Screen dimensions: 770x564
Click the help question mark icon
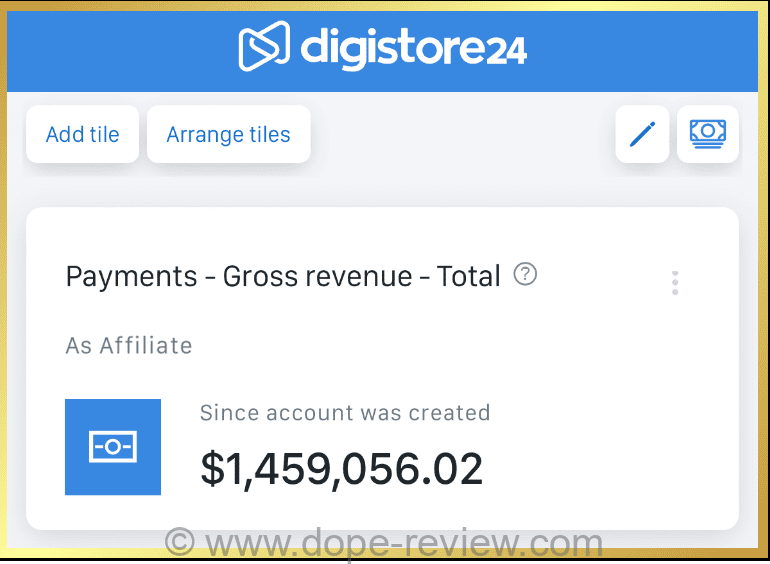pyautogui.click(x=525, y=275)
